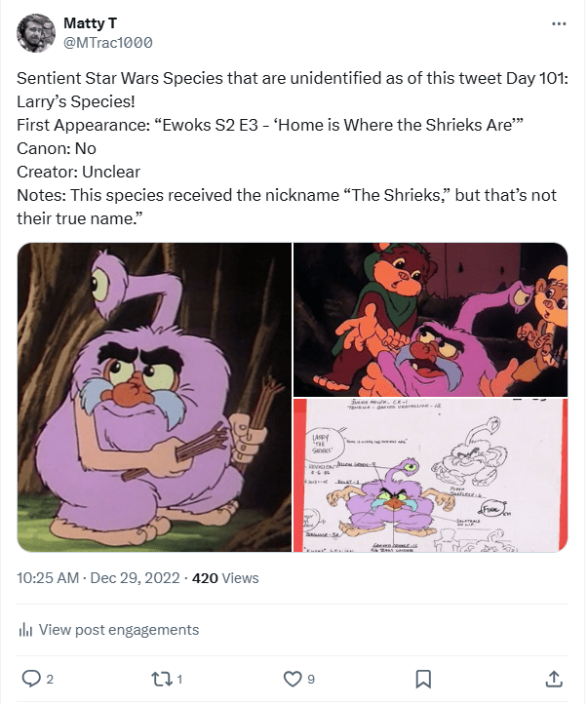Open the Matty T display name

click(88, 22)
